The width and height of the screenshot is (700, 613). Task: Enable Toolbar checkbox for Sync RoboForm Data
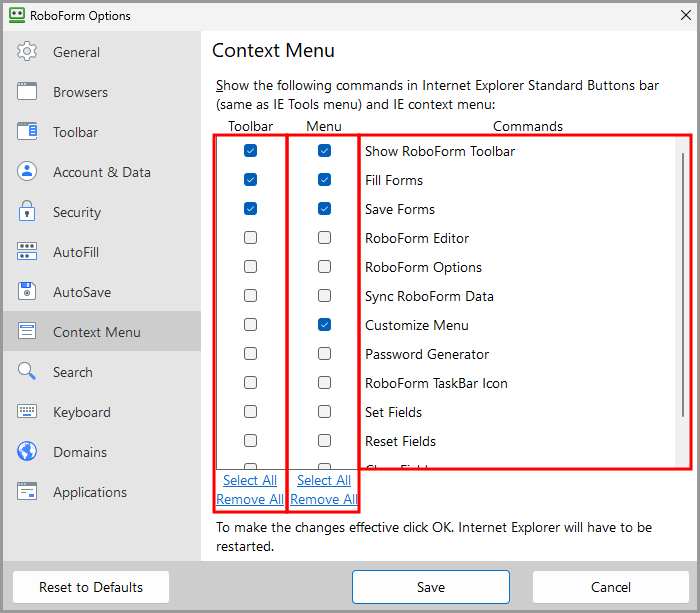pos(250,296)
